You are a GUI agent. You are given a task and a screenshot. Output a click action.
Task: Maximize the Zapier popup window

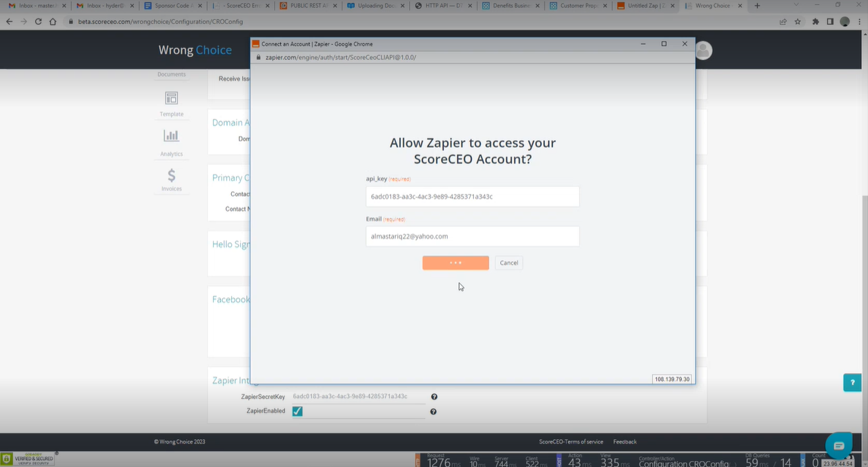[x=664, y=43]
